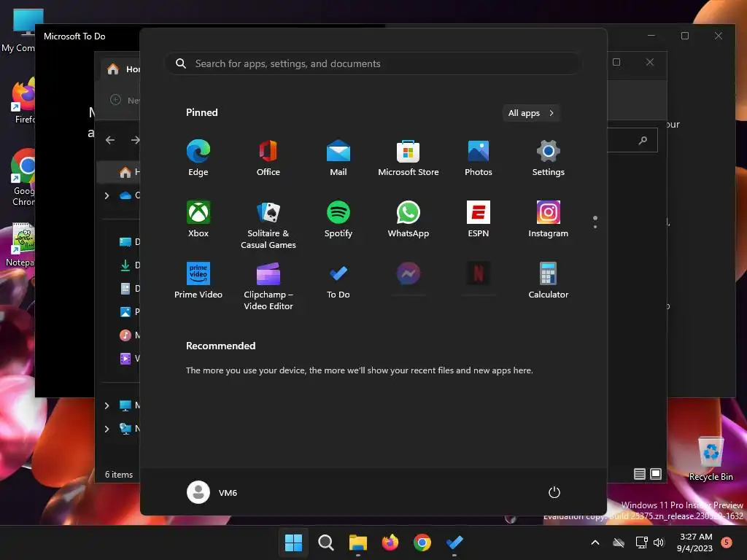747x560 pixels.
Task: Launch Prime Video app
Action: coord(198,281)
